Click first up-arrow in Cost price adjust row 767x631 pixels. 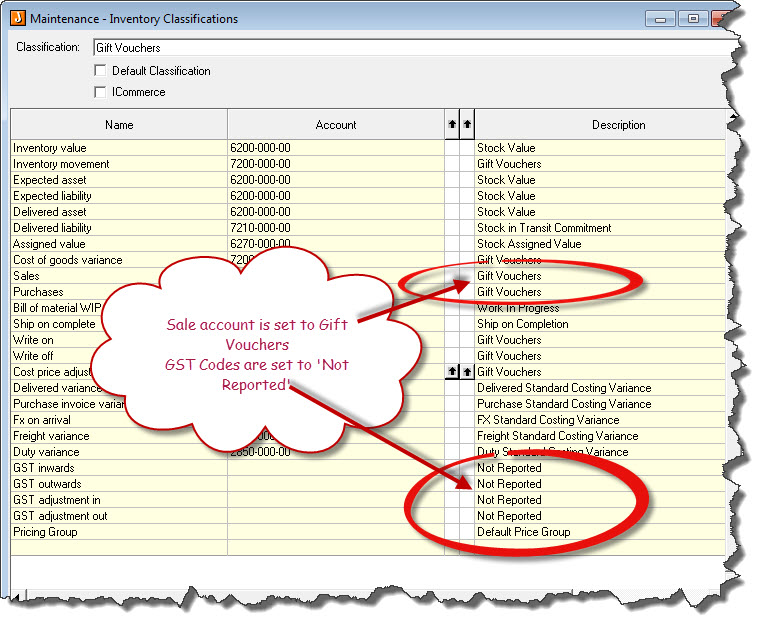[x=452, y=372]
